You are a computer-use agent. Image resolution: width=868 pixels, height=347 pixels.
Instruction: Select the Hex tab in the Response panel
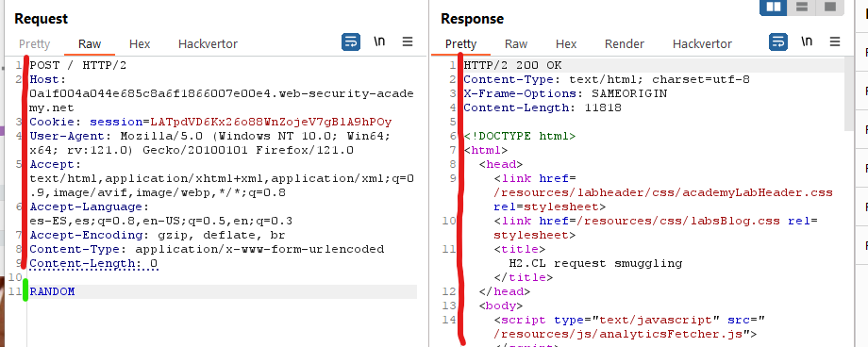pos(566,43)
